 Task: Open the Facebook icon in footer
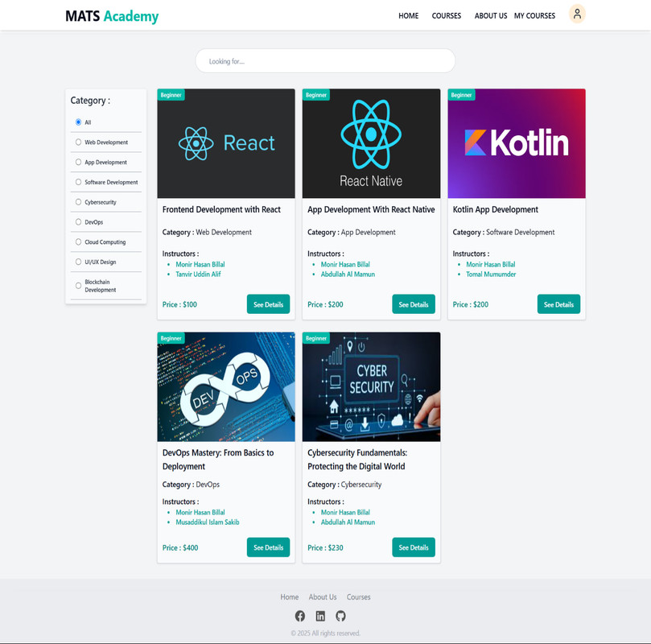click(300, 616)
